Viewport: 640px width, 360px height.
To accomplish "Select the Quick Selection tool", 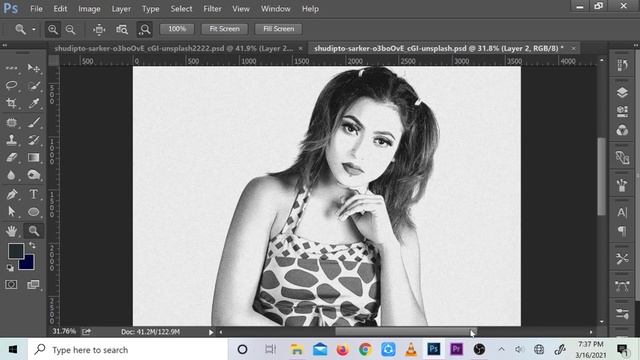I will click(33, 85).
